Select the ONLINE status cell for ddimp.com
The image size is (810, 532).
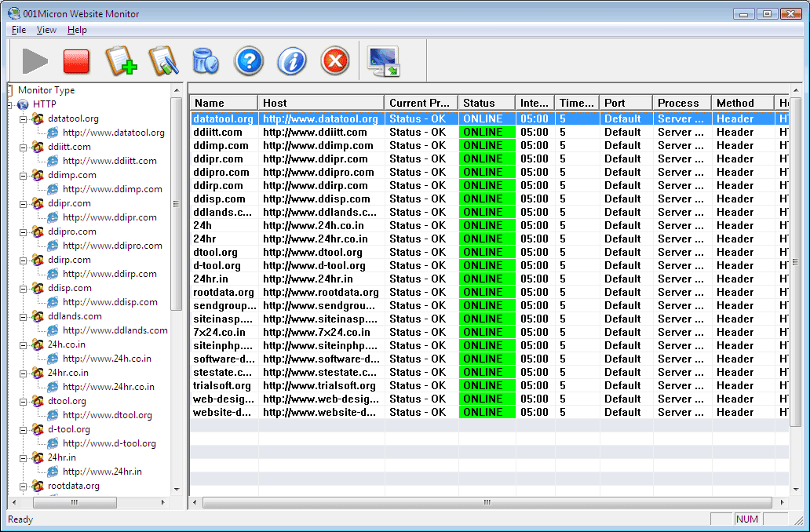[x=487, y=145]
